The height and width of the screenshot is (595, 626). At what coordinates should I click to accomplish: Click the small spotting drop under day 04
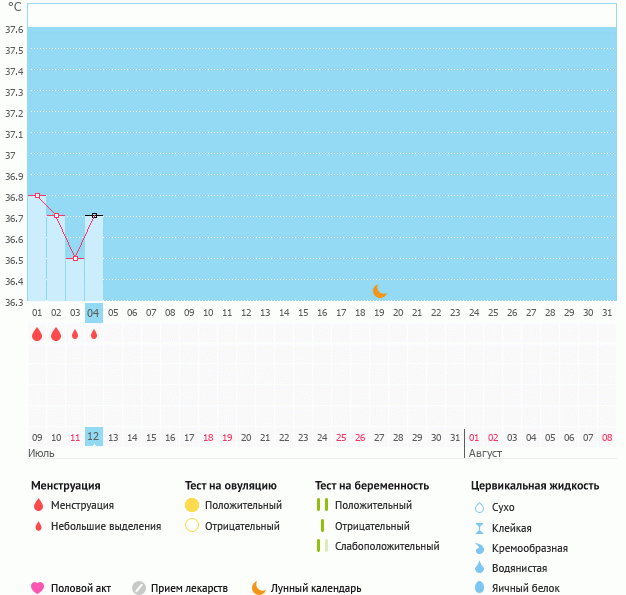(94, 335)
